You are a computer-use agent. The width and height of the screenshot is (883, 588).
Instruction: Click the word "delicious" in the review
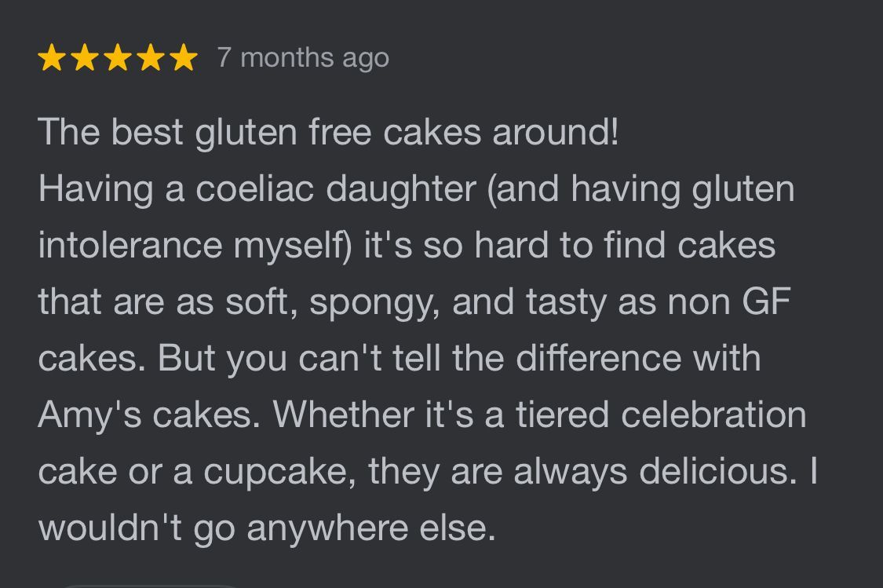click(713, 471)
